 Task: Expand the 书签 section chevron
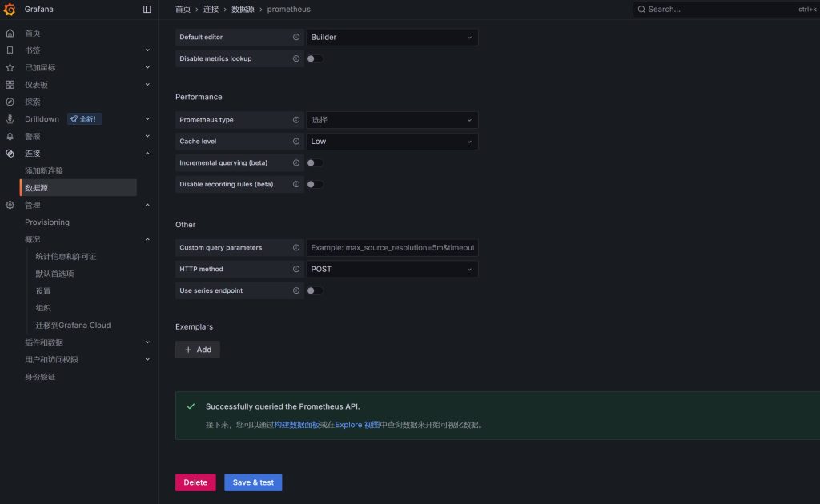coord(147,50)
